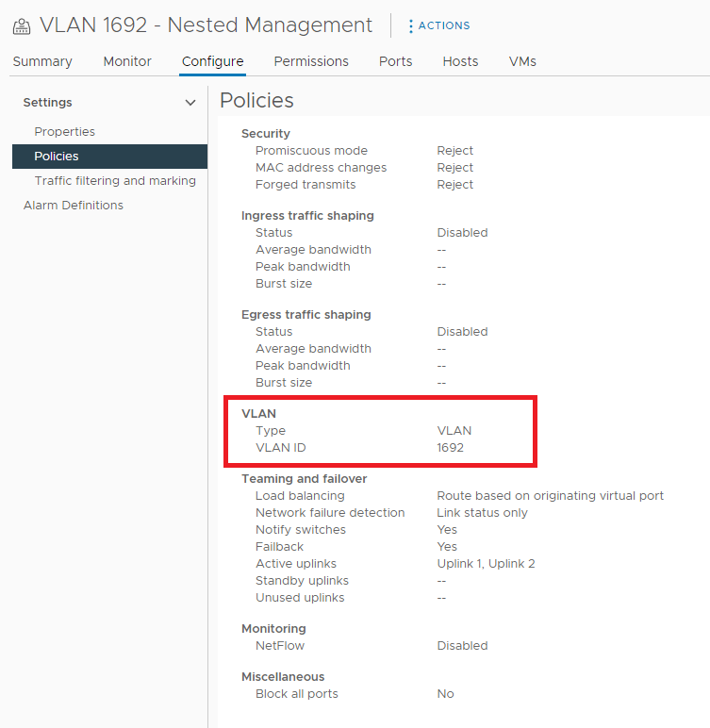Click the Policies page heading
The width and height of the screenshot is (710, 728).
pos(256,101)
